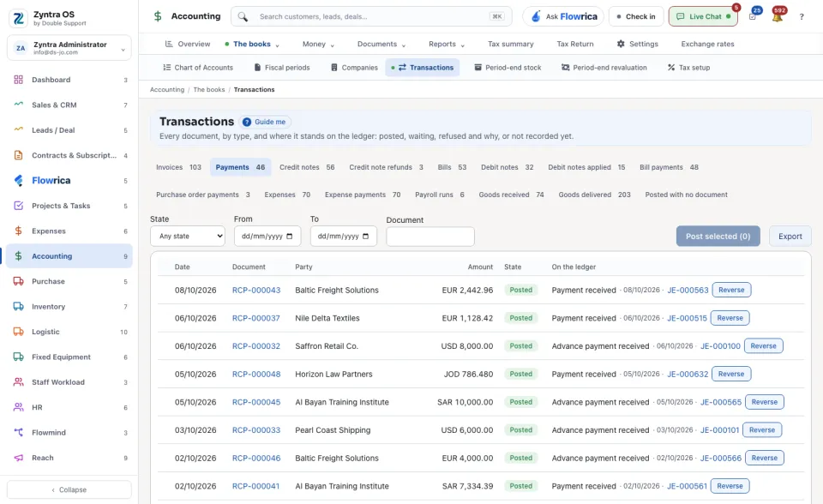This screenshot has width=823, height=504.
Task: Switch to Bills 53 tab
Action: point(452,167)
